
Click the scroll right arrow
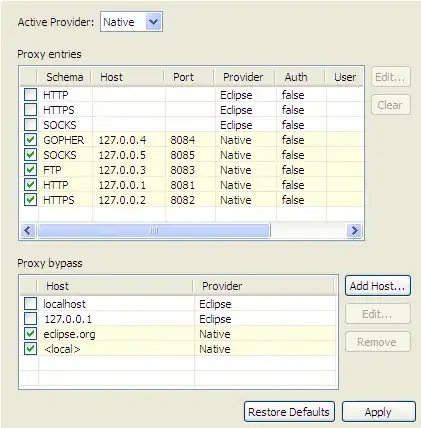point(354,230)
